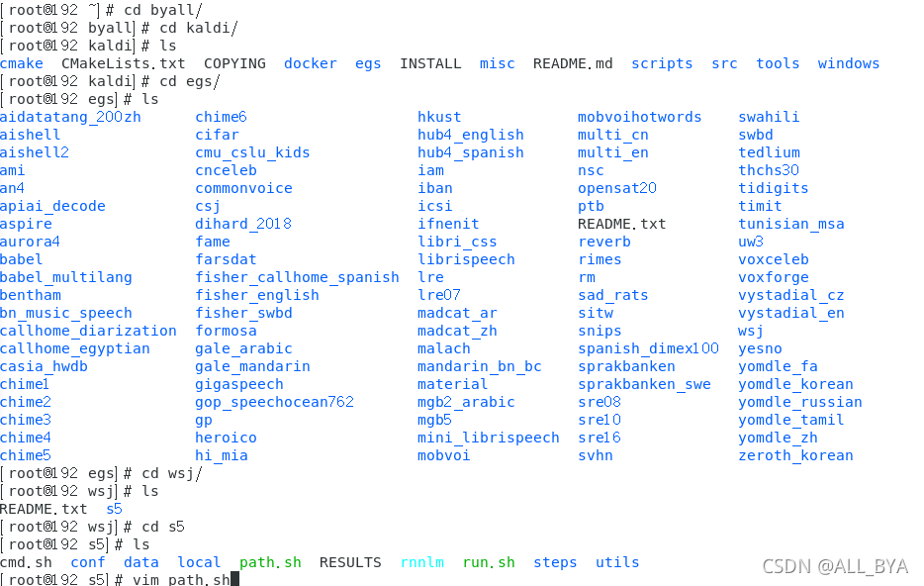Click the conf directory in the s5 listing
The height and width of the screenshot is (586, 924).
click(x=87, y=562)
